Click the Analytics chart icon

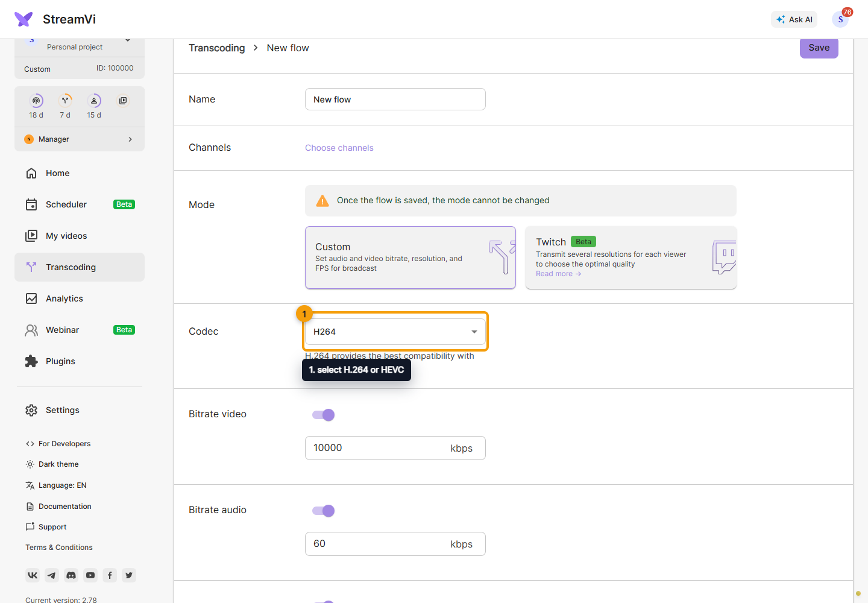click(x=31, y=298)
